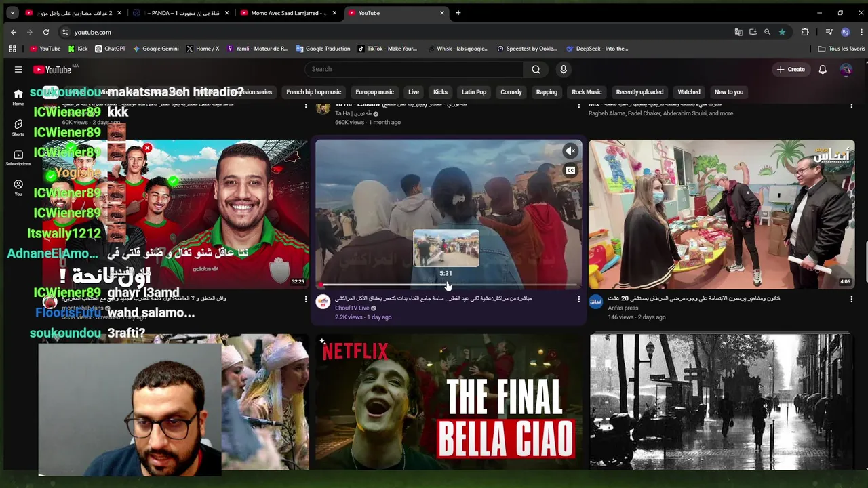Select the Comedy filter chip

[511, 92]
